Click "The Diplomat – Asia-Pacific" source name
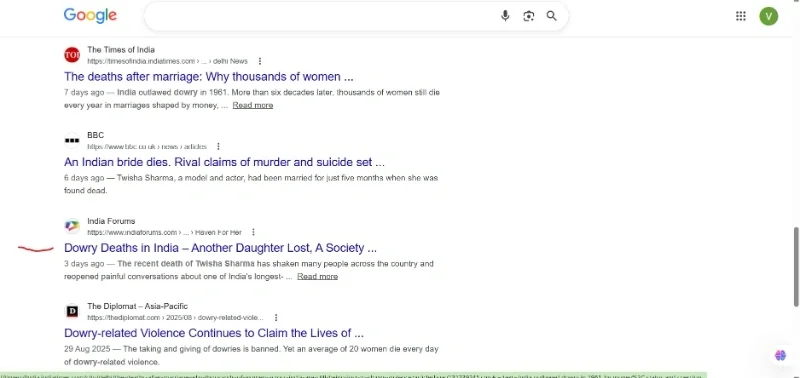 tap(137, 306)
